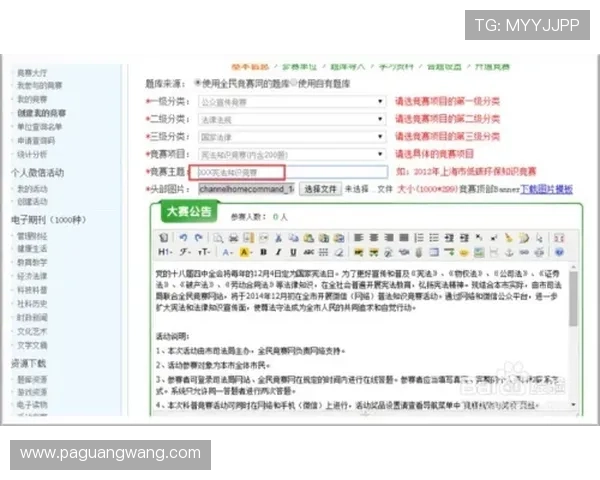Open the H1 heading dropdown
Screen dimensions: 600x480
(165, 252)
